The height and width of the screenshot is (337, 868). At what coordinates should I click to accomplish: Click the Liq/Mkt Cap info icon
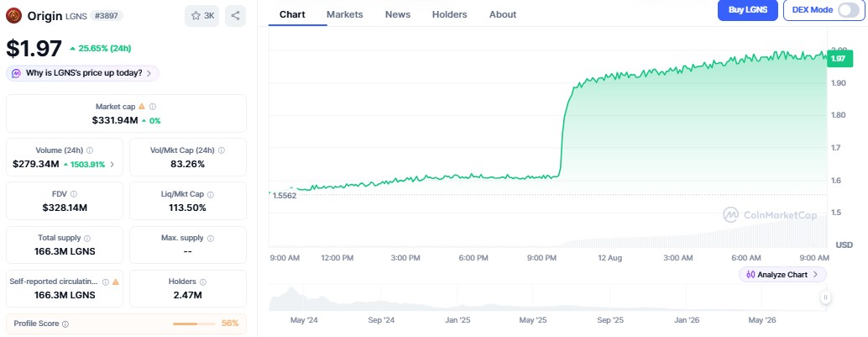click(x=211, y=194)
